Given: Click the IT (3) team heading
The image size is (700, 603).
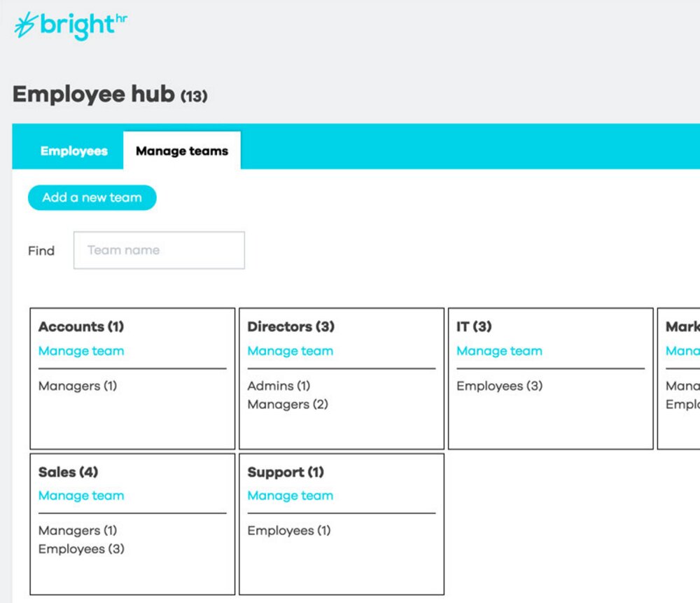Looking at the screenshot, I should (x=474, y=326).
